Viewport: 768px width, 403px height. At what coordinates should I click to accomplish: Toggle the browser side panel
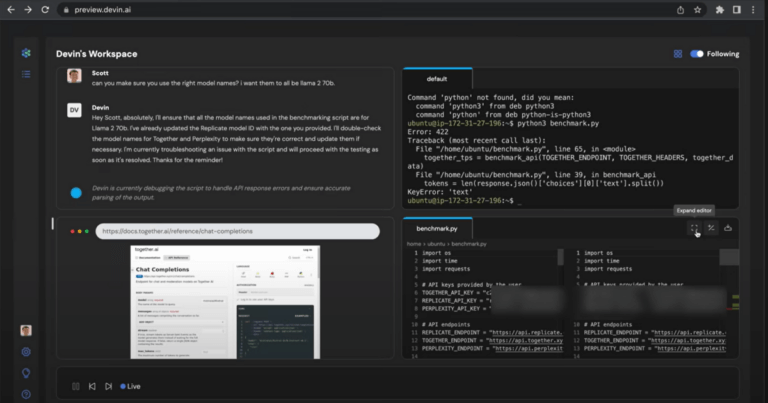click(x=737, y=10)
